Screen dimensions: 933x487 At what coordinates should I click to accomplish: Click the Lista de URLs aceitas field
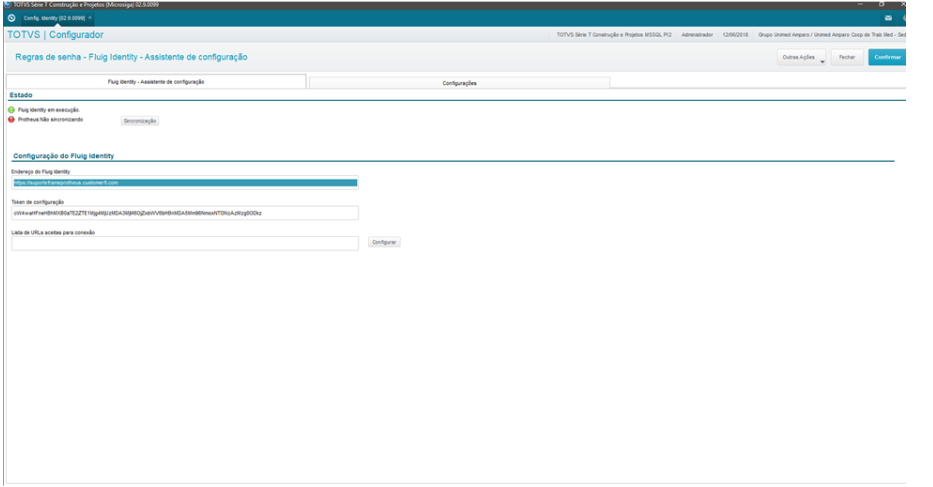185,243
